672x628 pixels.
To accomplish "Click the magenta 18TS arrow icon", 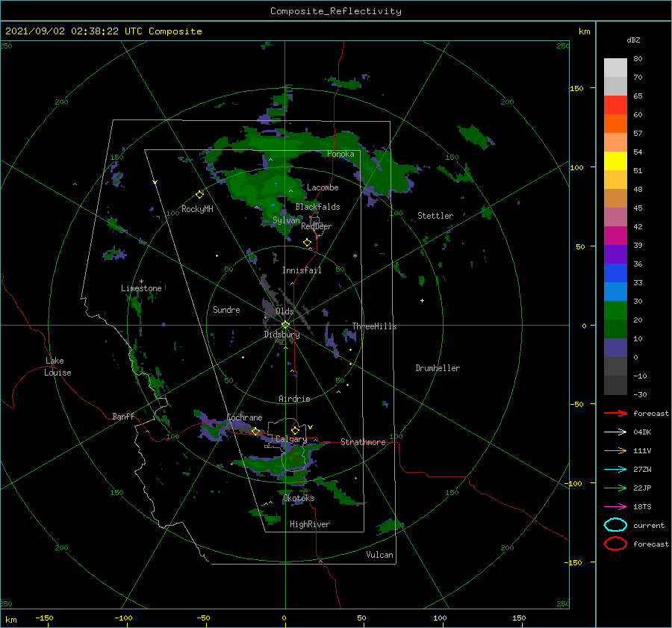I will (x=615, y=507).
